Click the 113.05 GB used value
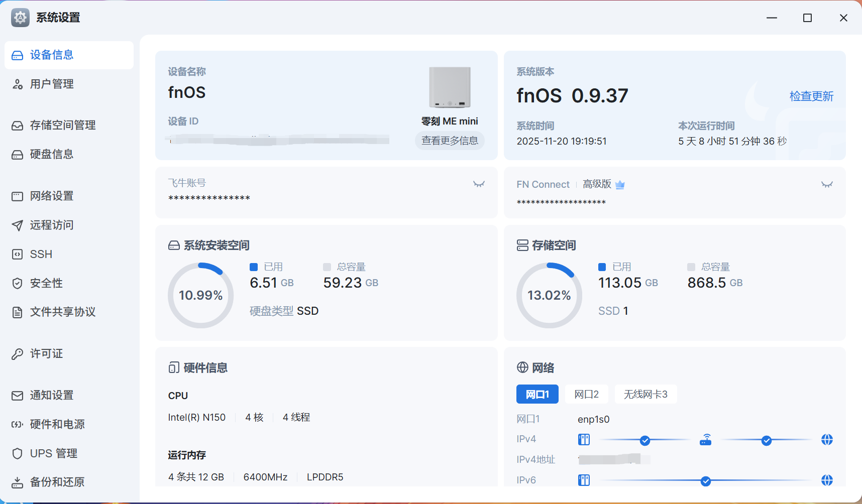 point(628,283)
